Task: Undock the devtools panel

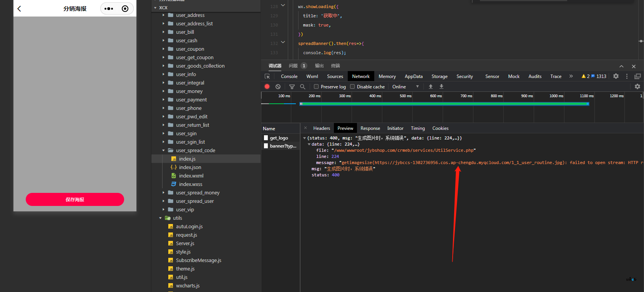Action: pos(637,76)
